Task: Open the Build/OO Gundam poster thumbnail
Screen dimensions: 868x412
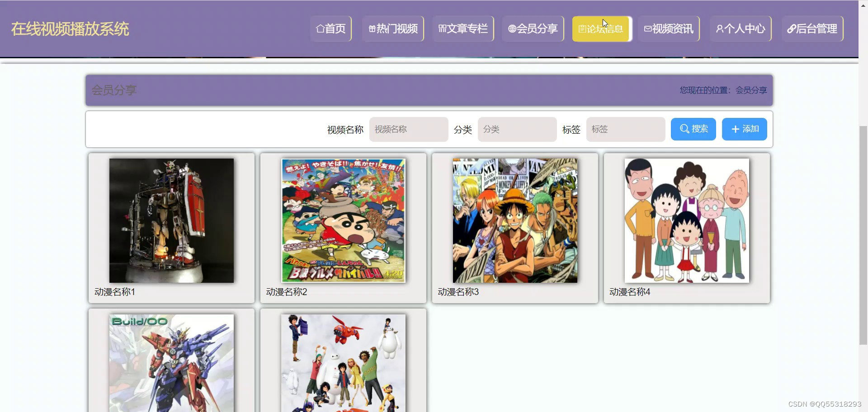Action: coord(171,363)
